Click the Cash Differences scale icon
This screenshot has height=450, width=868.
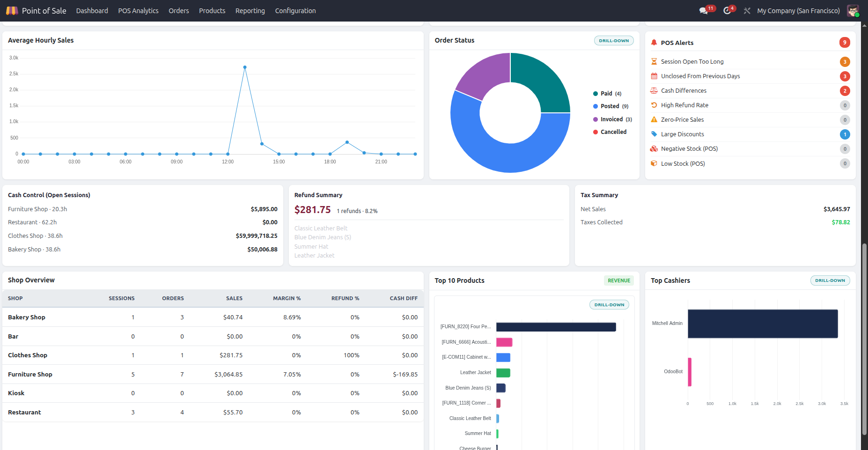654,90
